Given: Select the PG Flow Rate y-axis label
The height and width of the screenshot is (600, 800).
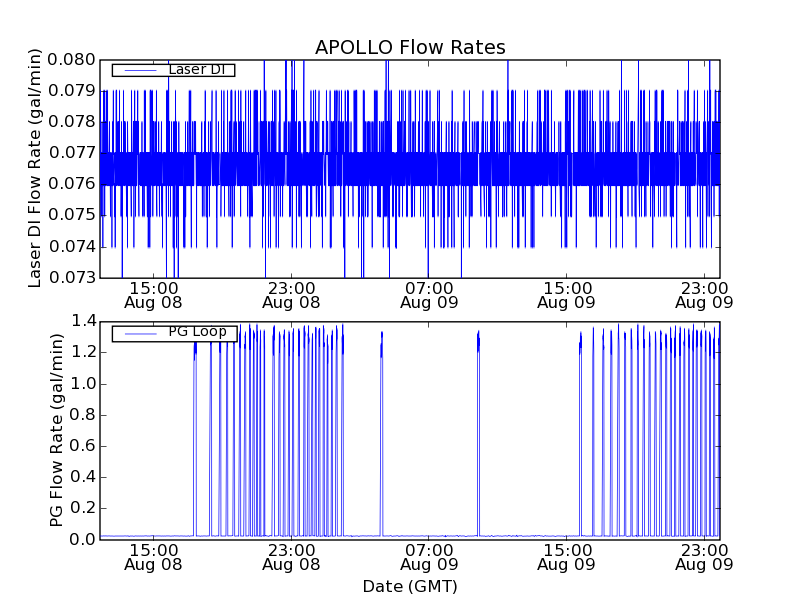Looking at the screenshot, I should click(57, 430).
